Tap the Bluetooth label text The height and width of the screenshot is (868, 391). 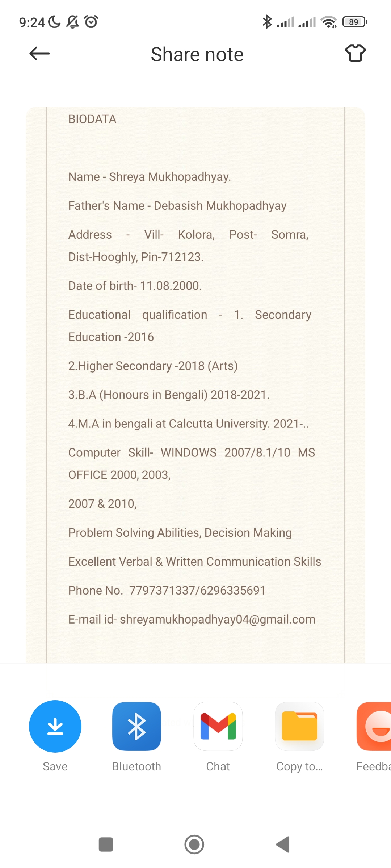[136, 766]
